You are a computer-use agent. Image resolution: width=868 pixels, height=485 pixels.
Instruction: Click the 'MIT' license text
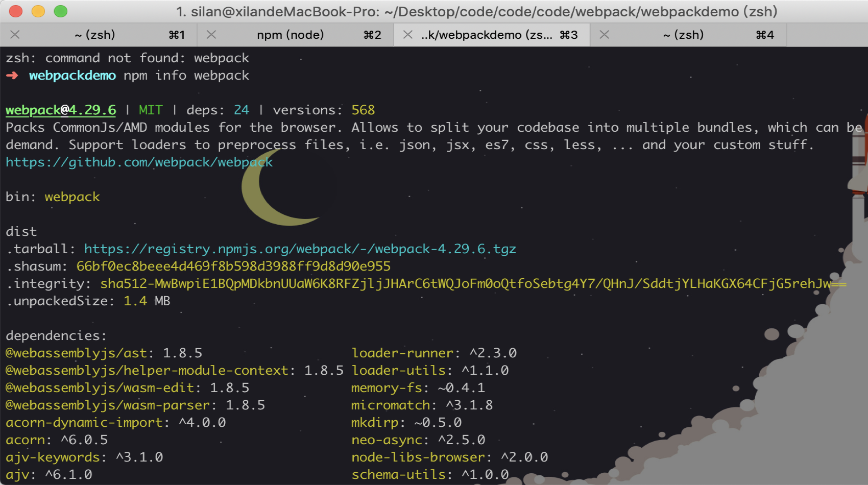coord(151,110)
